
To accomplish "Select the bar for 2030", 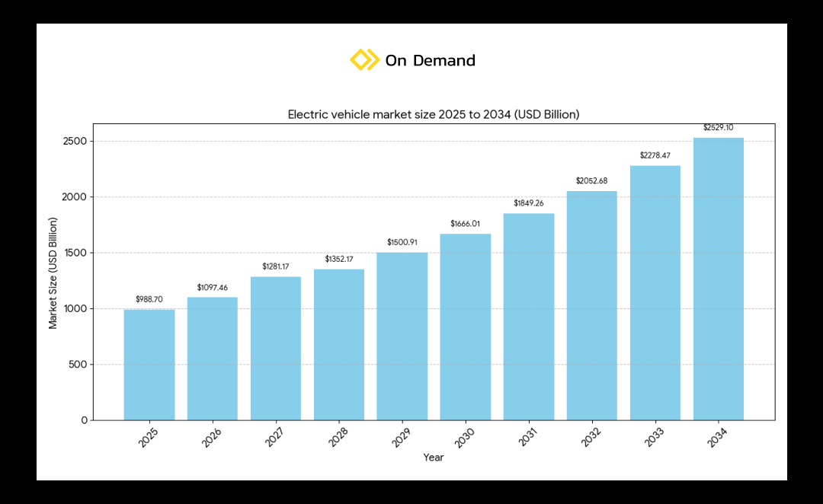I will point(466,327).
